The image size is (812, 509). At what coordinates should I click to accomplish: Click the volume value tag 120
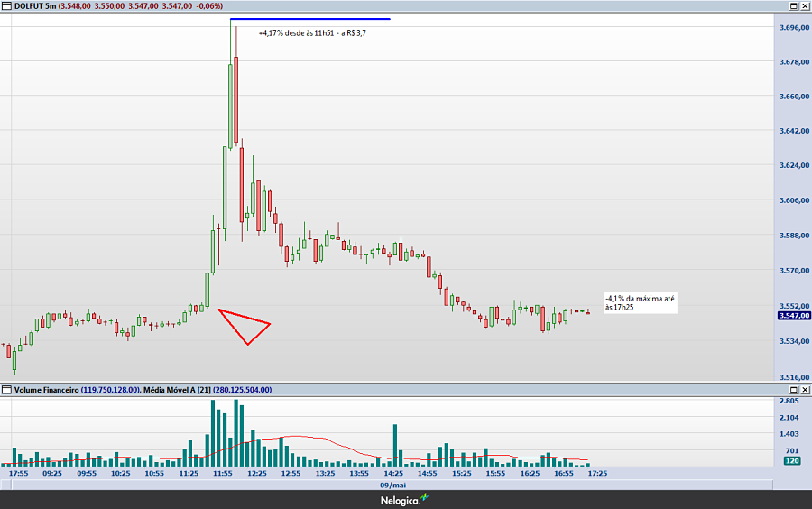(x=790, y=461)
